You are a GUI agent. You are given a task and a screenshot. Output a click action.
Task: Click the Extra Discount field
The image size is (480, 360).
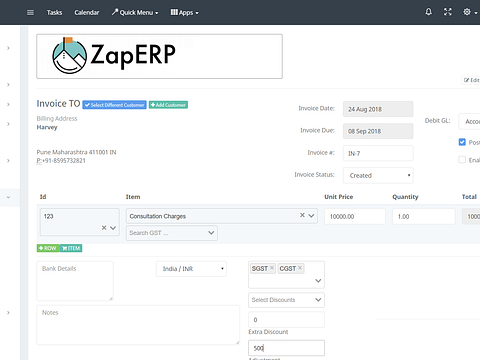286,320
